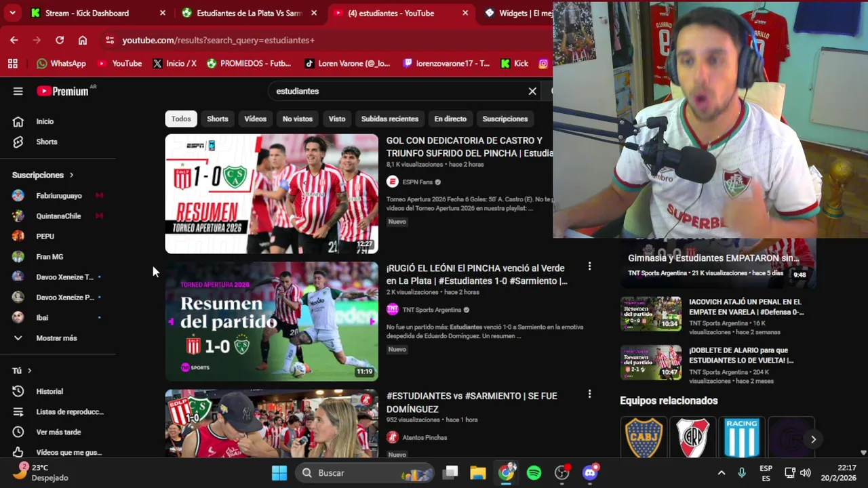Select the Boca Juniors related team
The width and height of the screenshot is (868, 488).
pos(644,439)
